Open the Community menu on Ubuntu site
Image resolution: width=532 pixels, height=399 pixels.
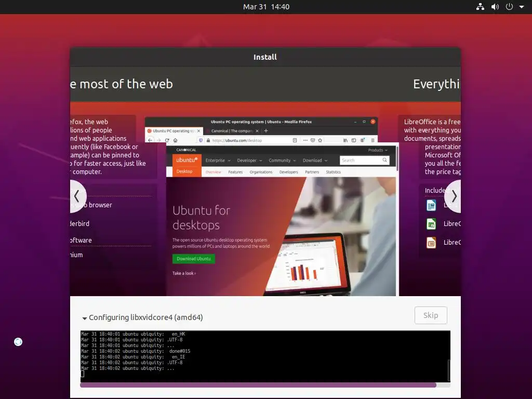[x=282, y=161]
